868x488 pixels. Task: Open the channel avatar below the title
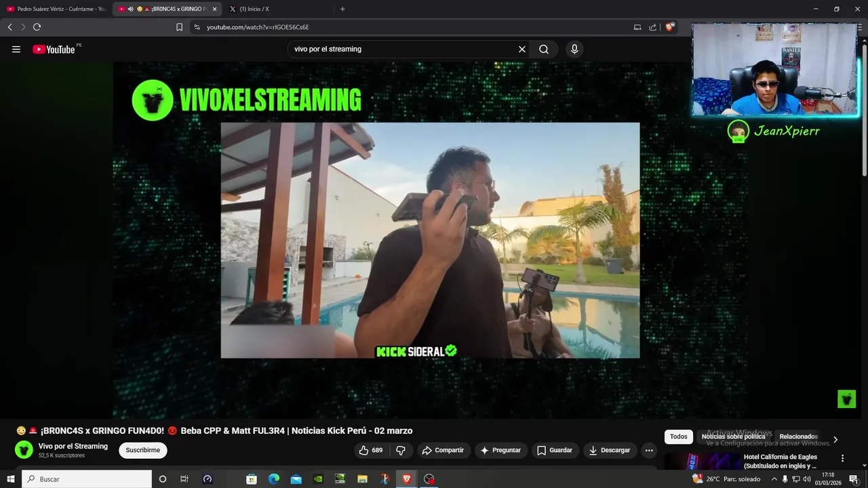pyautogui.click(x=24, y=450)
